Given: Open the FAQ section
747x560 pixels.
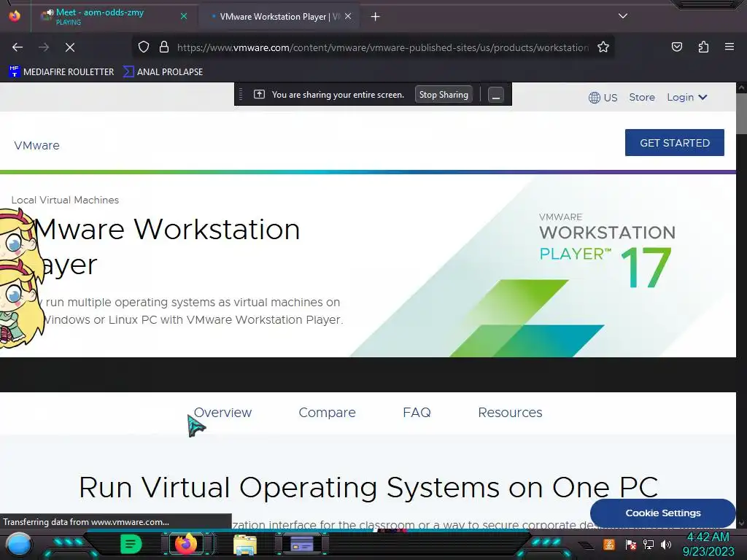Looking at the screenshot, I should click(417, 413).
